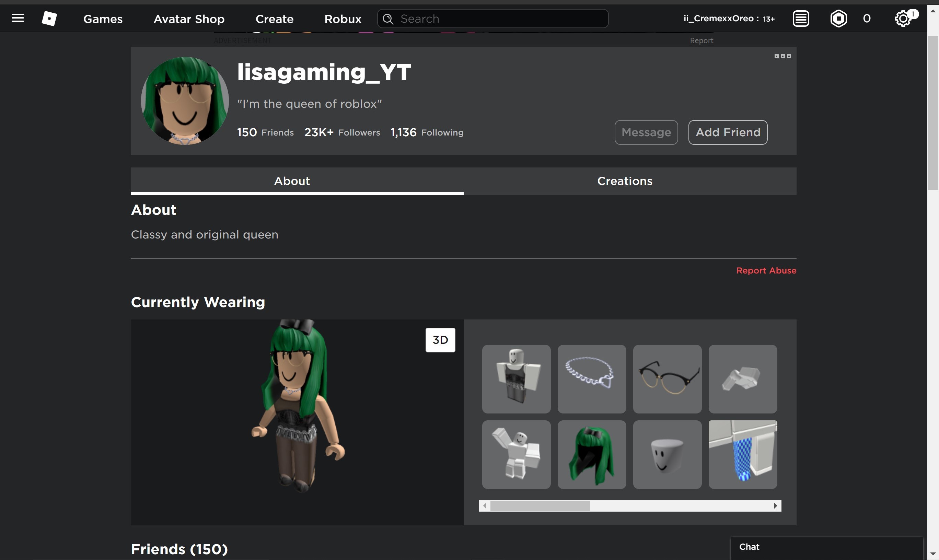Open the settings gear icon

pyautogui.click(x=903, y=19)
